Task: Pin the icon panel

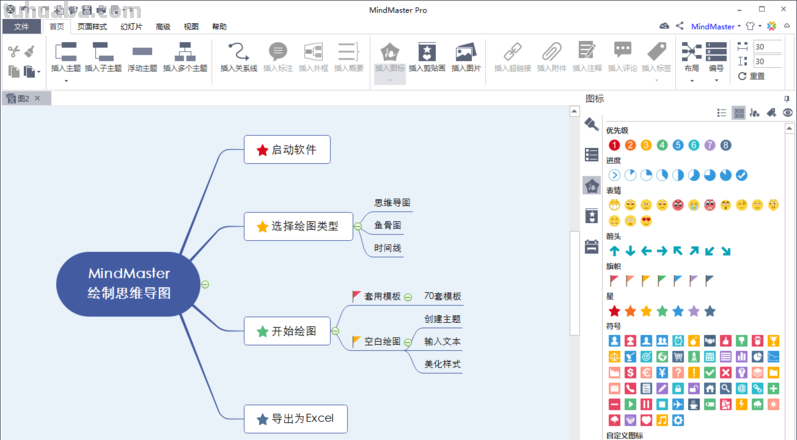Action: click(787, 99)
